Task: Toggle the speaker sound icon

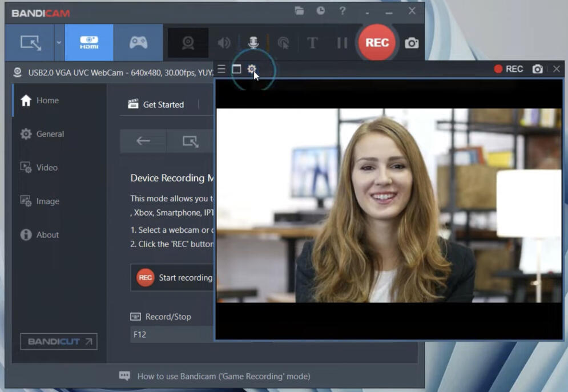Action: tap(224, 43)
